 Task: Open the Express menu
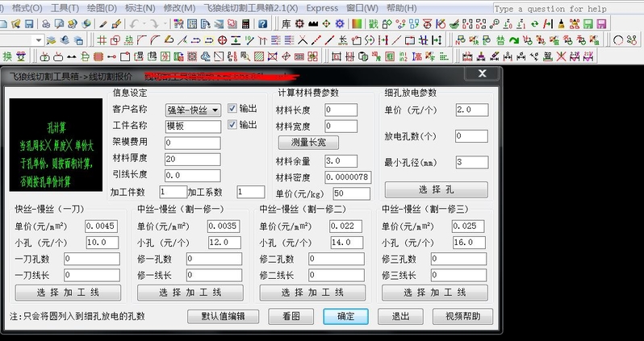click(x=322, y=8)
